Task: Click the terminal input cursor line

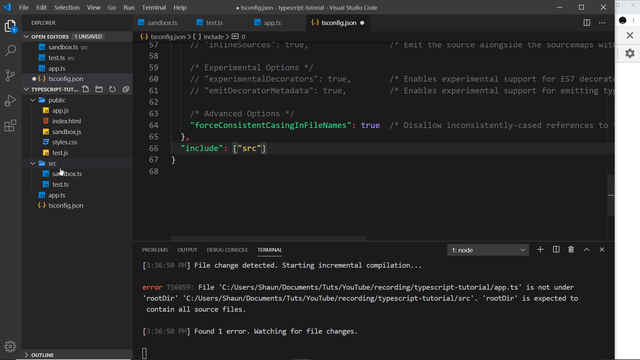Action: (144, 353)
